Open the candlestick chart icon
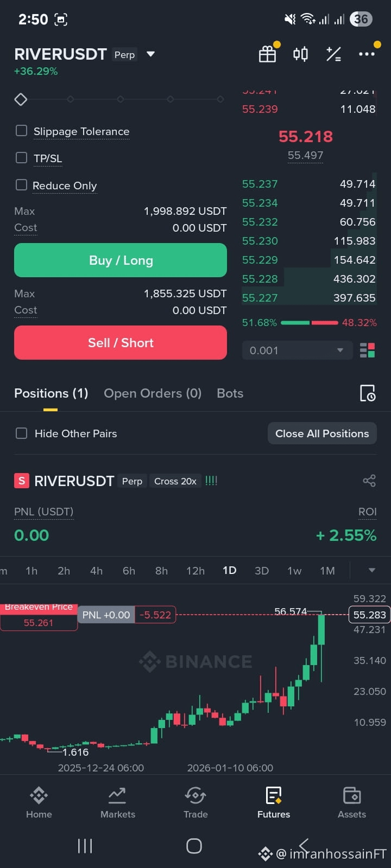 tap(300, 54)
